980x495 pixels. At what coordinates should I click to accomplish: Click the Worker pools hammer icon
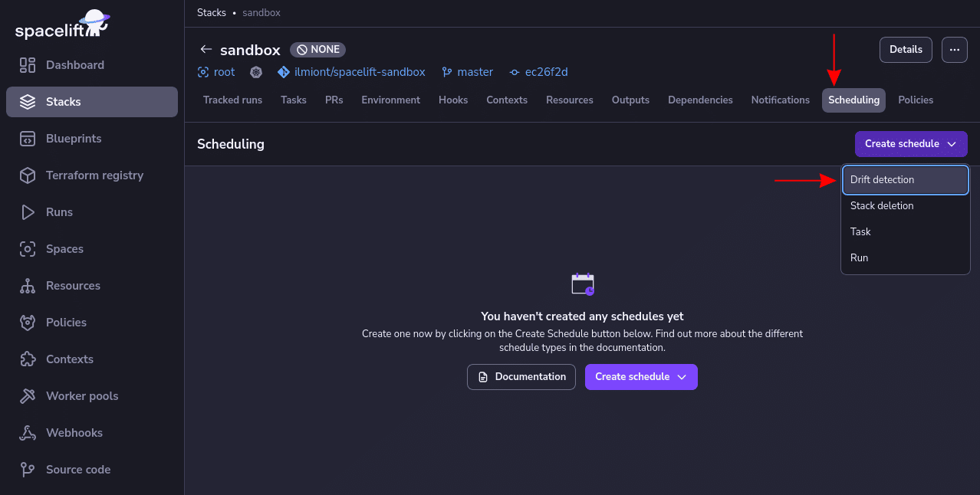[28, 396]
